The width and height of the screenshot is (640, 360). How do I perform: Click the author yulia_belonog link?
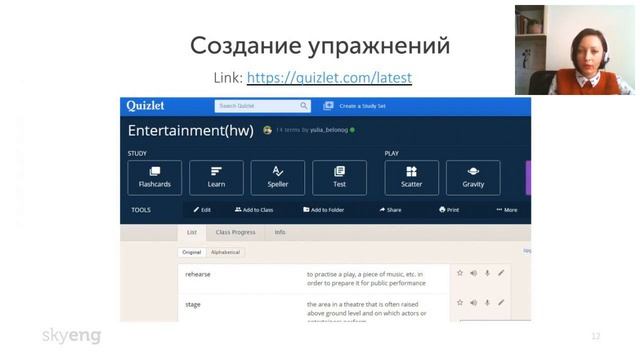pos(329,130)
